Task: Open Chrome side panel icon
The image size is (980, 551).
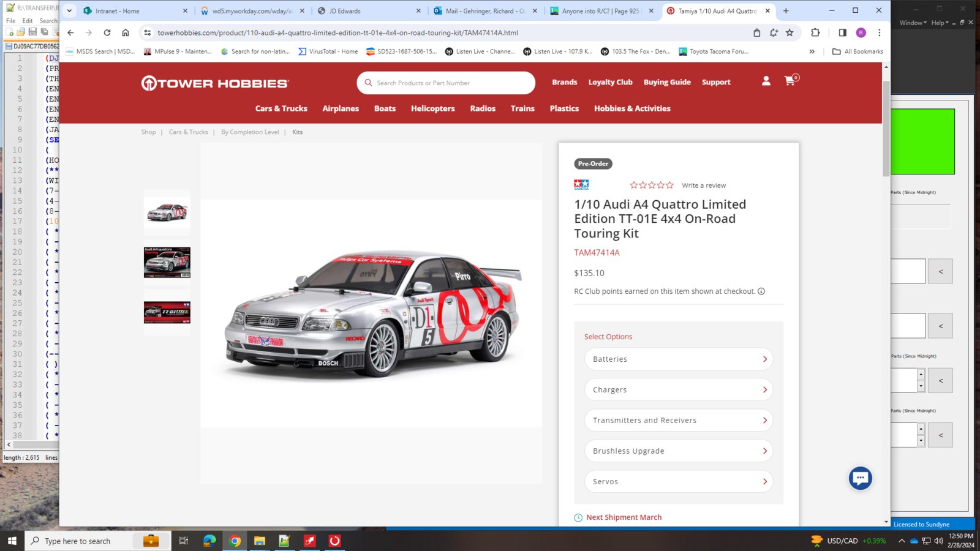Action: click(x=843, y=32)
